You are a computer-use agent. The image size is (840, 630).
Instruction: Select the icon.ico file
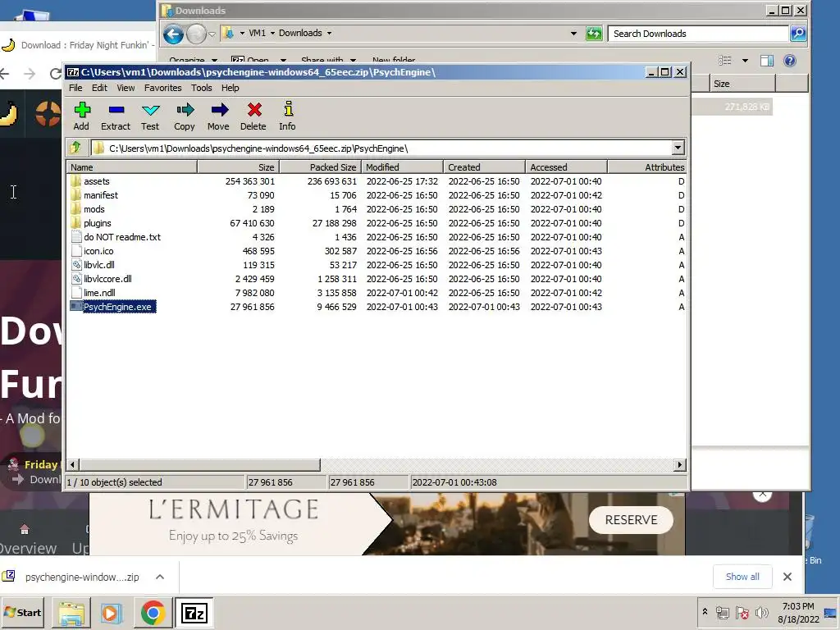98,251
